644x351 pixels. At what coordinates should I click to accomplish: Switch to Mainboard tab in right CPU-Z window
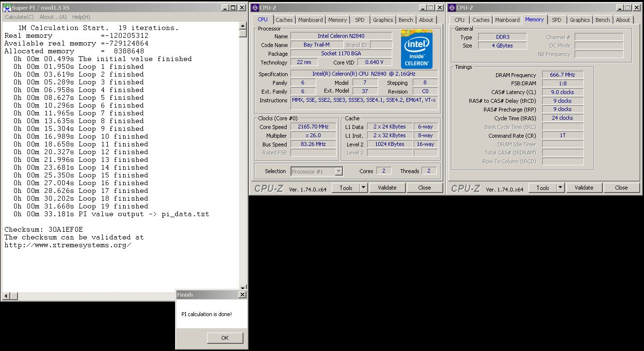(x=507, y=20)
